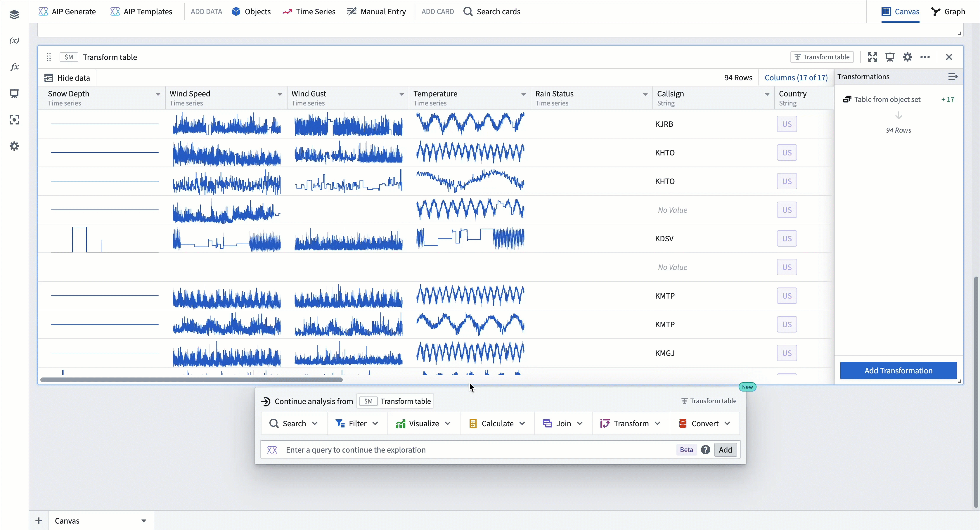Open Columns (17 of 17)
This screenshot has width=980, height=530.
point(796,77)
